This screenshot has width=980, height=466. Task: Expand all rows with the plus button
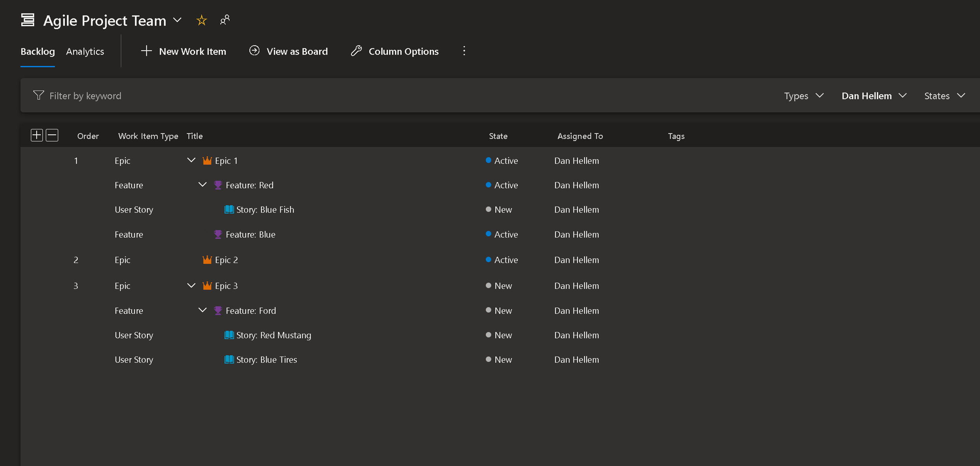tap(37, 135)
